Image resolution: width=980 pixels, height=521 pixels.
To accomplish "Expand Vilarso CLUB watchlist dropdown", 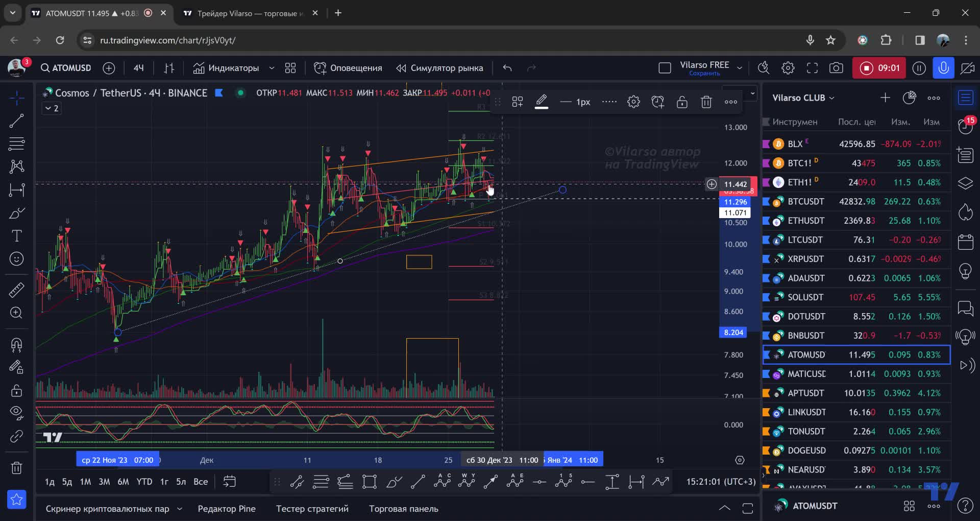I will click(803, 98).
